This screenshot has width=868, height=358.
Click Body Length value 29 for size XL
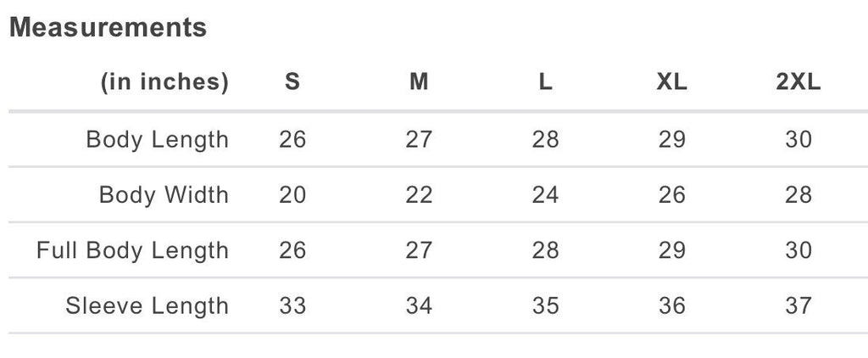[x=671, y=139]
